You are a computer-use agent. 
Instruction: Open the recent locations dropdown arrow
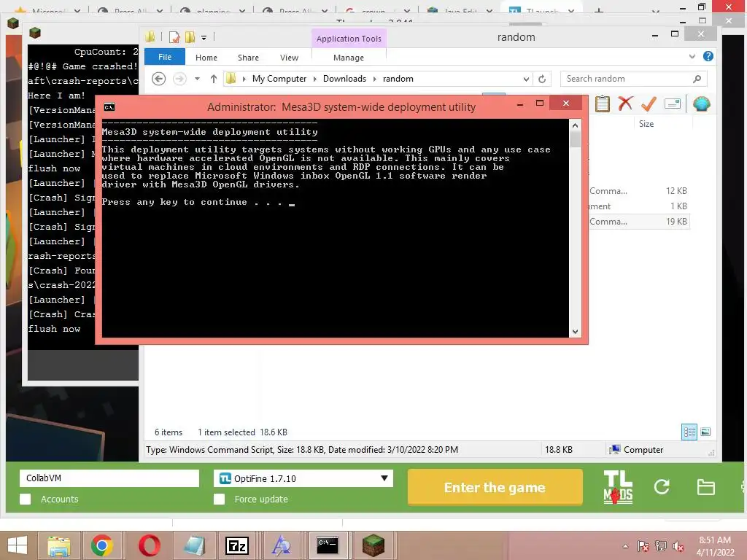pos(197,79)
